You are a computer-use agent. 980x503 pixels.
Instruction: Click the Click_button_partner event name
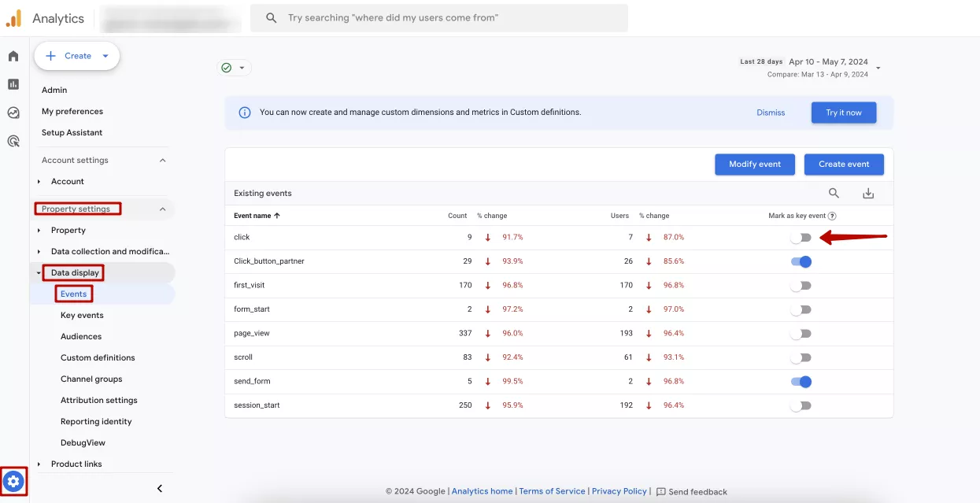click(269, 261)
